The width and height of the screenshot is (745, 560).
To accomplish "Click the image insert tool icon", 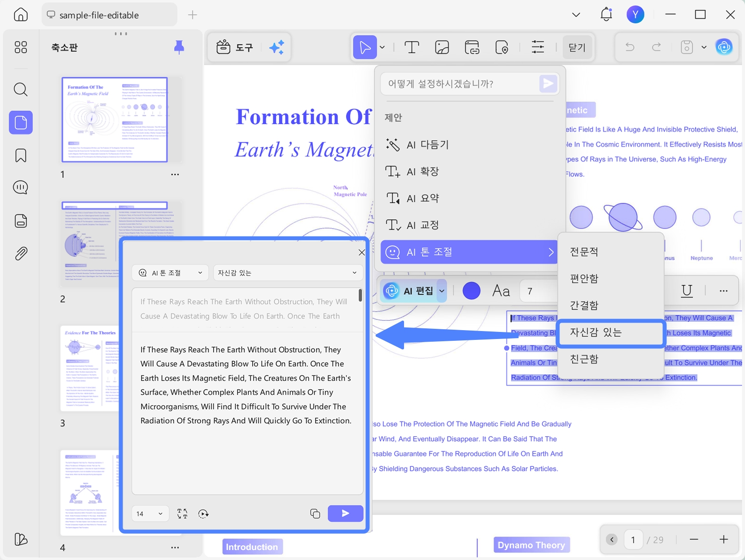I will point(442,47).
